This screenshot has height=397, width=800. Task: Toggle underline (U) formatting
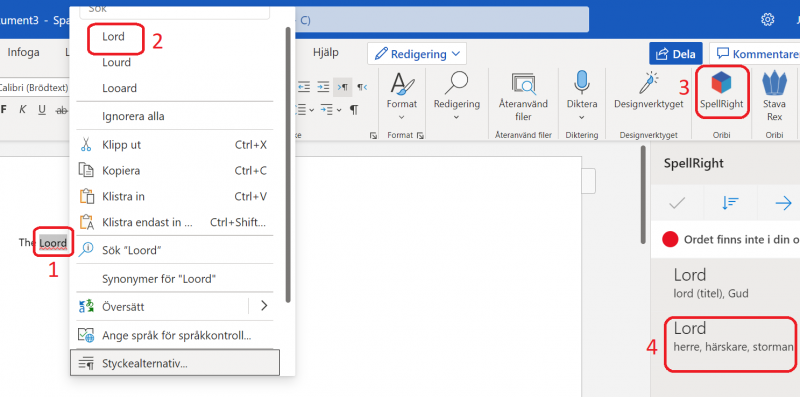pyautogui.click(x=42, y=109)
